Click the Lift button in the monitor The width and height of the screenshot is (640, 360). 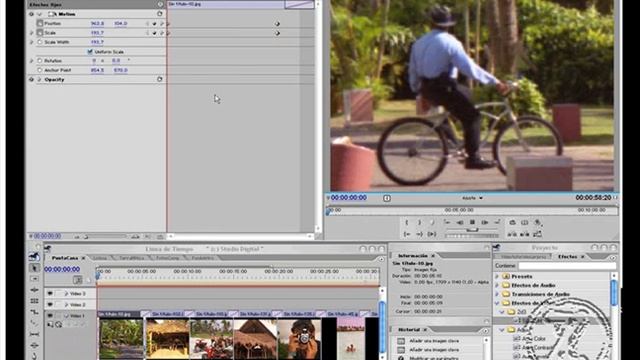512,234
